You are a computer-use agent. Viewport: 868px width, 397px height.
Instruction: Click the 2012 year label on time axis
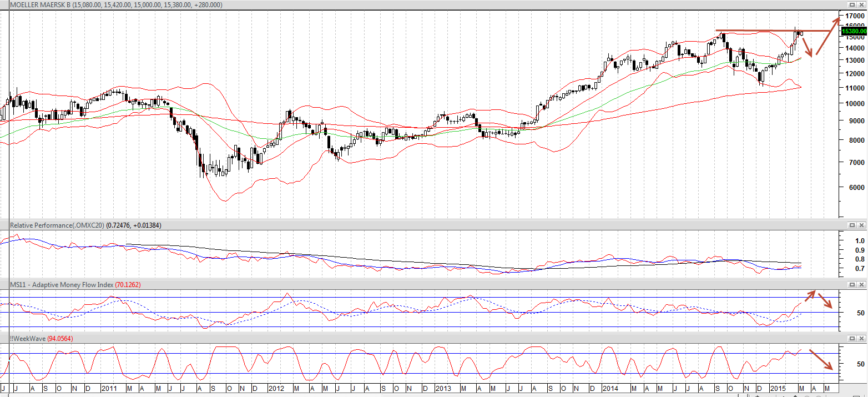pyautogui.click(x=275, y=388)
